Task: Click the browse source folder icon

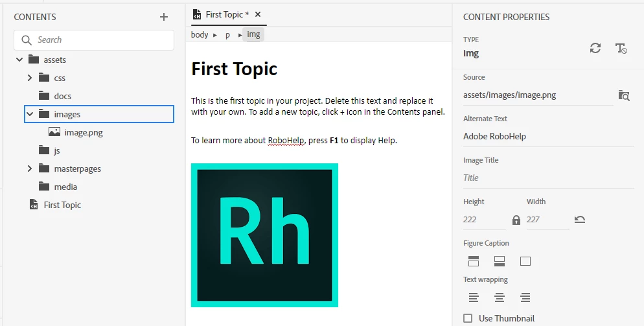Action: (624, 95)
